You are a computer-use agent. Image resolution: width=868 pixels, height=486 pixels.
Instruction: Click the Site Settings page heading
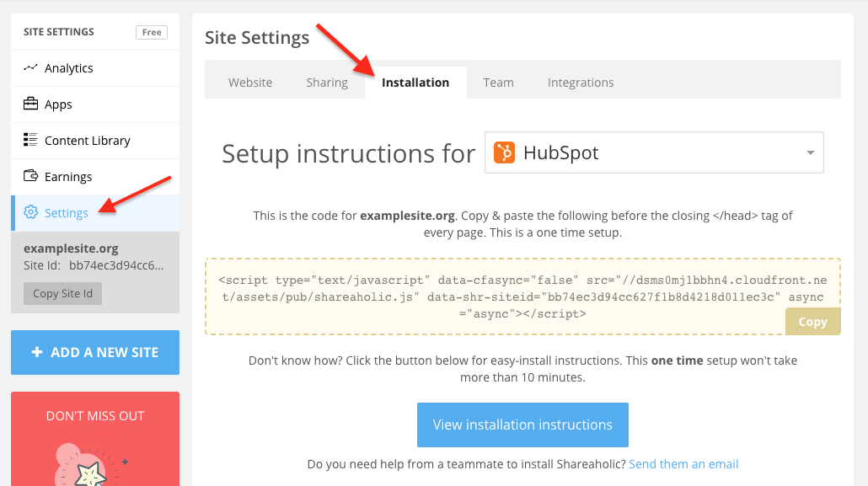(x=257, y=38)
